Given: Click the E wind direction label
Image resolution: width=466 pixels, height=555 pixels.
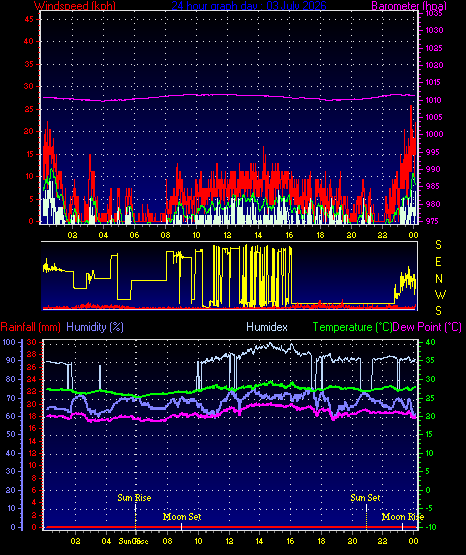Looking at the screenshot, I should 438,262.
